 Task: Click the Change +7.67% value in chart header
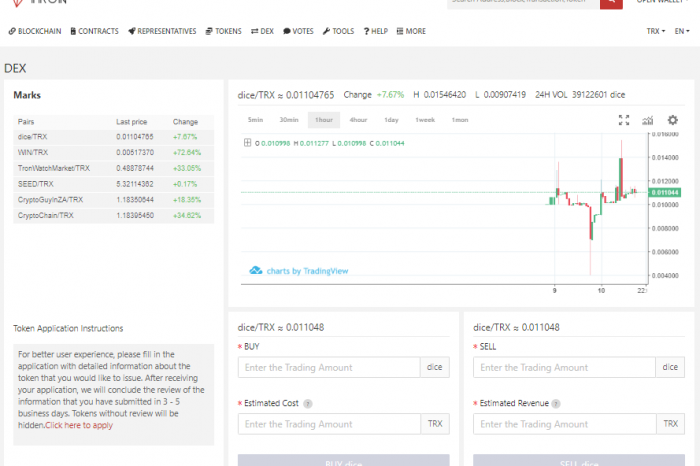(390, 95)
